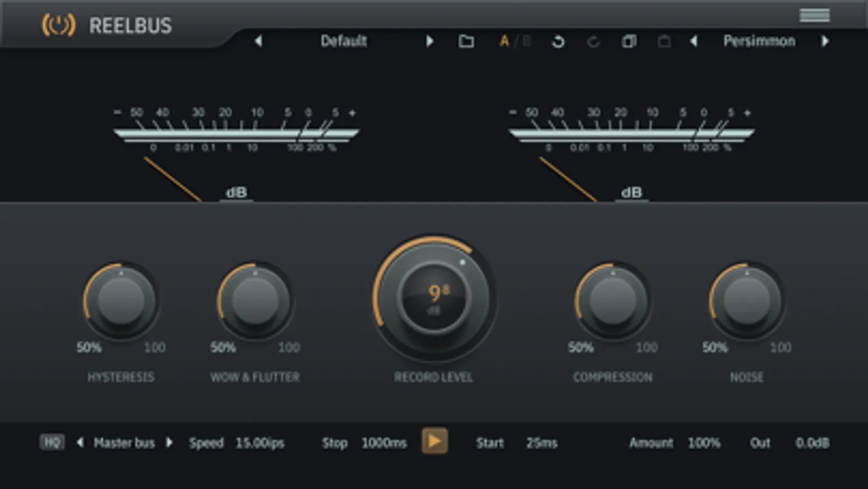The width and height of the screenshot is (868, 489).
Task: Click the Out gain value 0.0dB
Action: pos(813,443)
